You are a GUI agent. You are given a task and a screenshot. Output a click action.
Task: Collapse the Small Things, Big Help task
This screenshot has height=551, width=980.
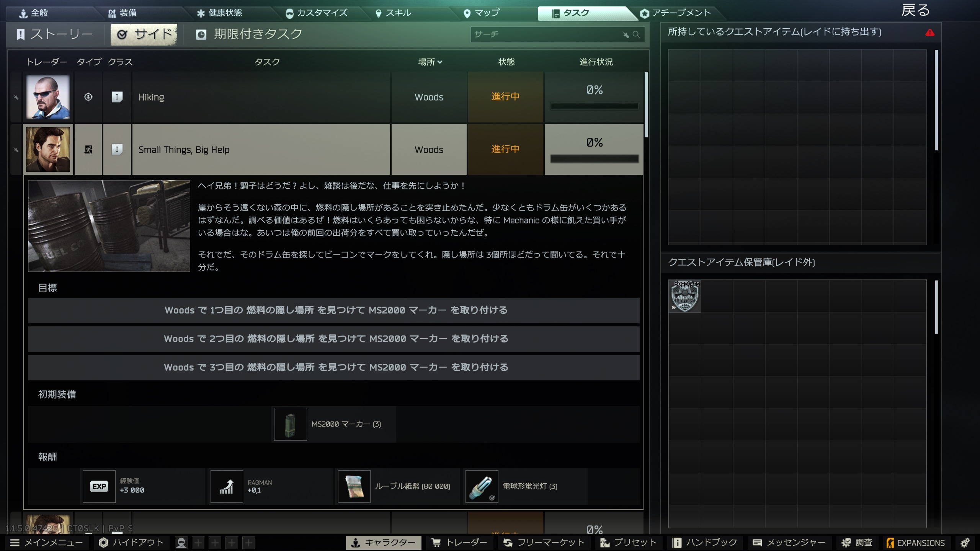pos(261,150)
